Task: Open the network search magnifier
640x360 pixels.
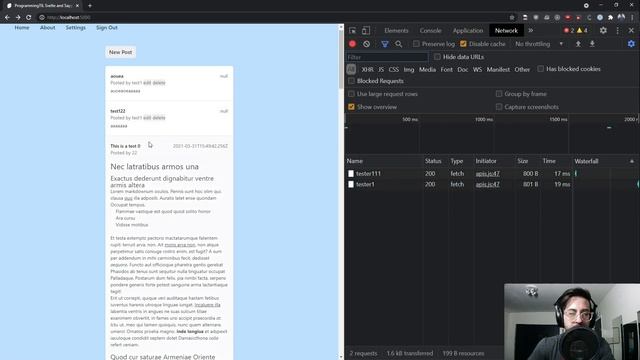Action: coord(399,44)
